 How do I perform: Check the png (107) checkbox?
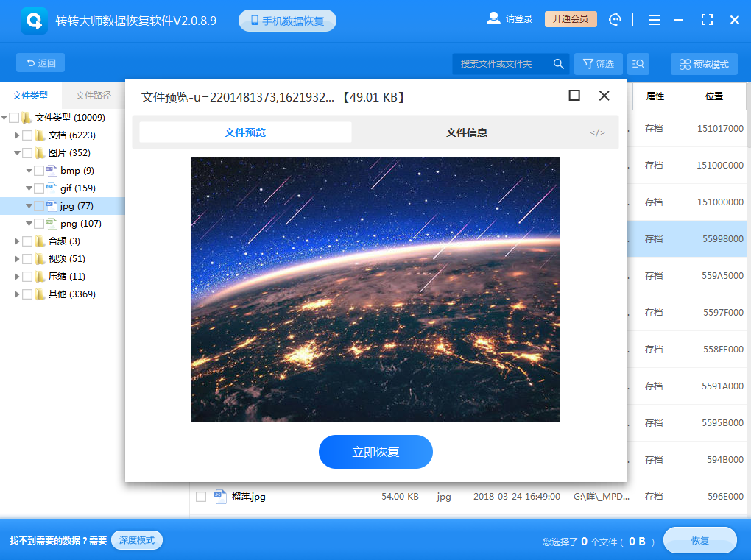coord(39,224)
